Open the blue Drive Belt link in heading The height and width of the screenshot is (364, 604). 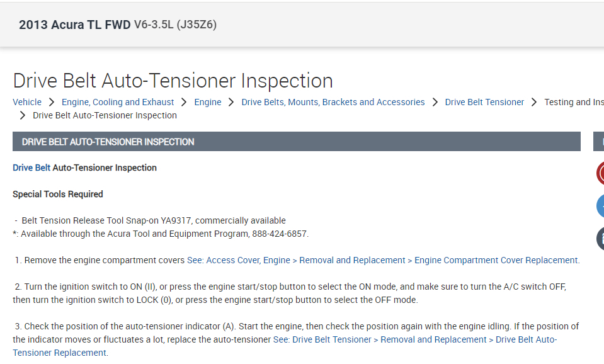pos(31,168)
